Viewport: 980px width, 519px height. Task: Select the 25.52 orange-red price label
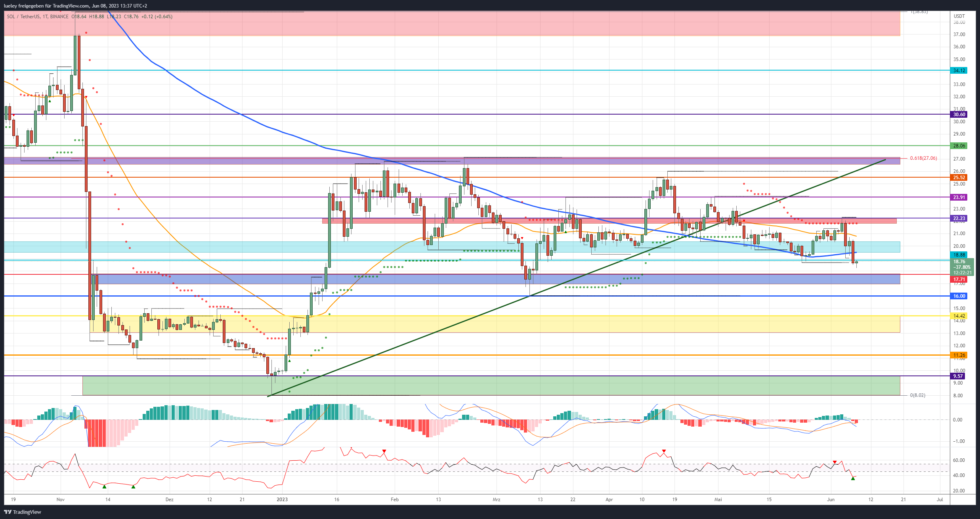(x=959, y=178)
